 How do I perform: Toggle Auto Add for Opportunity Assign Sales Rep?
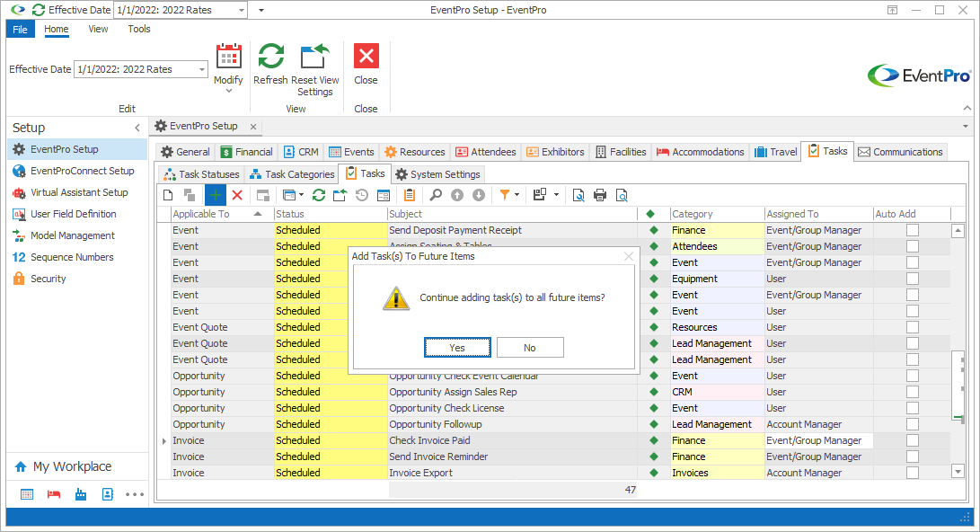913,392
